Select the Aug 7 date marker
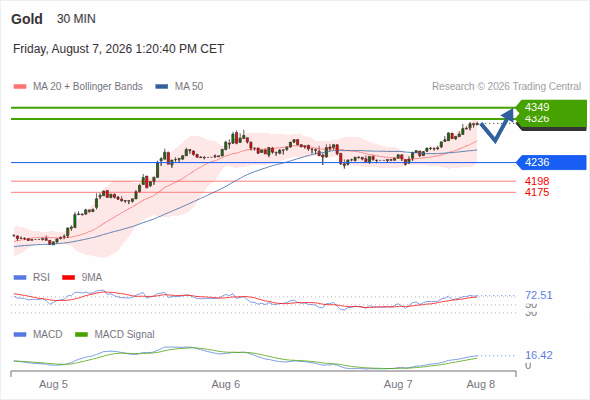The height and width of the screenshot is (400, 590). click(398, 385)
